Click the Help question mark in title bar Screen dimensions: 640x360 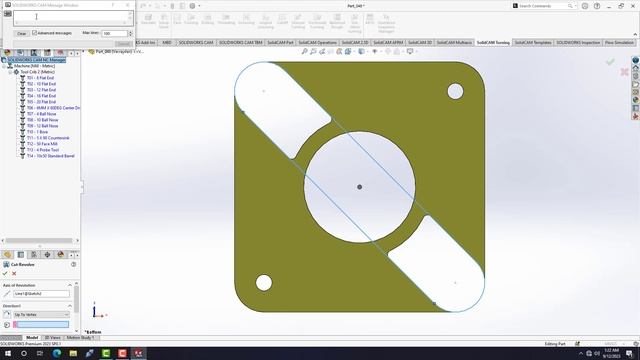(597, 6)
